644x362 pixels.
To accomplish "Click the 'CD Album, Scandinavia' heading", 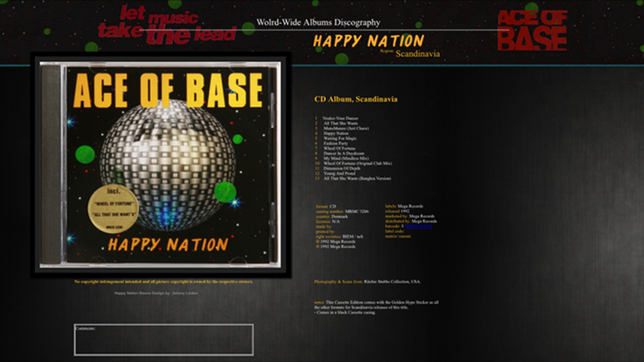I will [355, 100].
